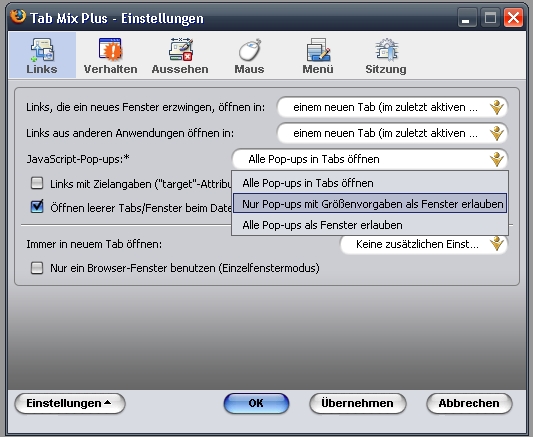Viewport: 533px width, 437px height.
Task: Collapse the JavaScript-Pop-ups dropdown
Action: [370, 159]
